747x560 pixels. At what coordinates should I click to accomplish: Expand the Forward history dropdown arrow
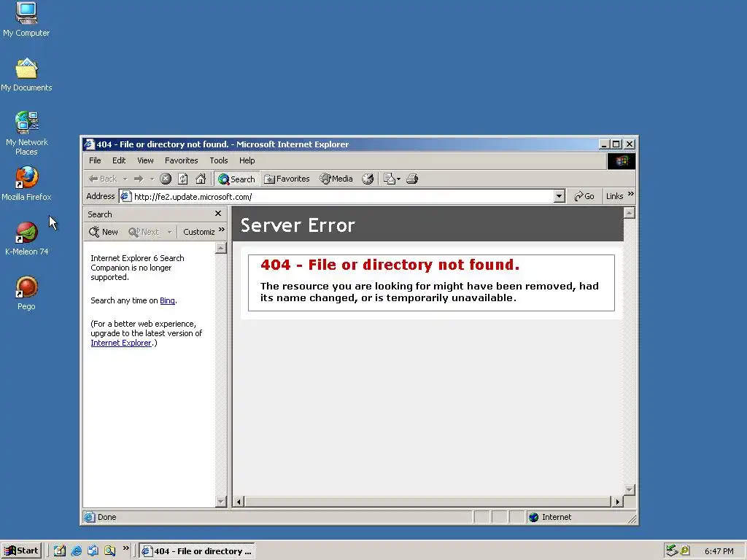coord(152,179)
